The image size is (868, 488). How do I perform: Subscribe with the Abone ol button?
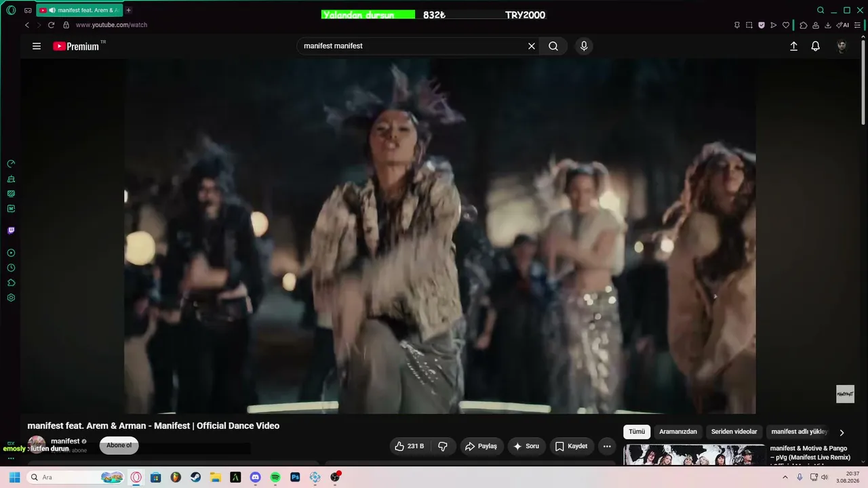(x=119, y=445)
